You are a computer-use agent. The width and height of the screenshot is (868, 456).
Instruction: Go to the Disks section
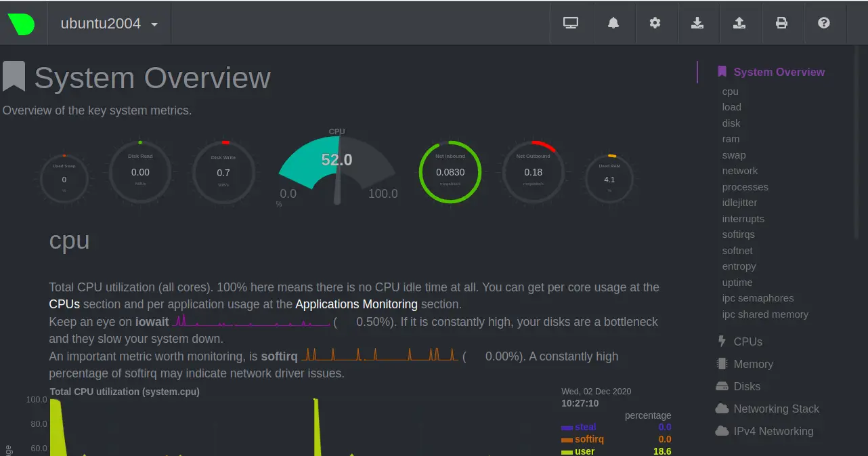747,386
